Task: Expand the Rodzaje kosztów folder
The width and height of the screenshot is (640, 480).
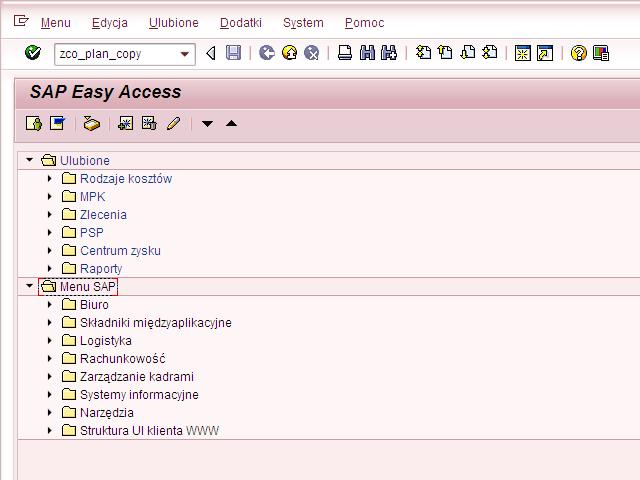Action: [x=50, y=178]
